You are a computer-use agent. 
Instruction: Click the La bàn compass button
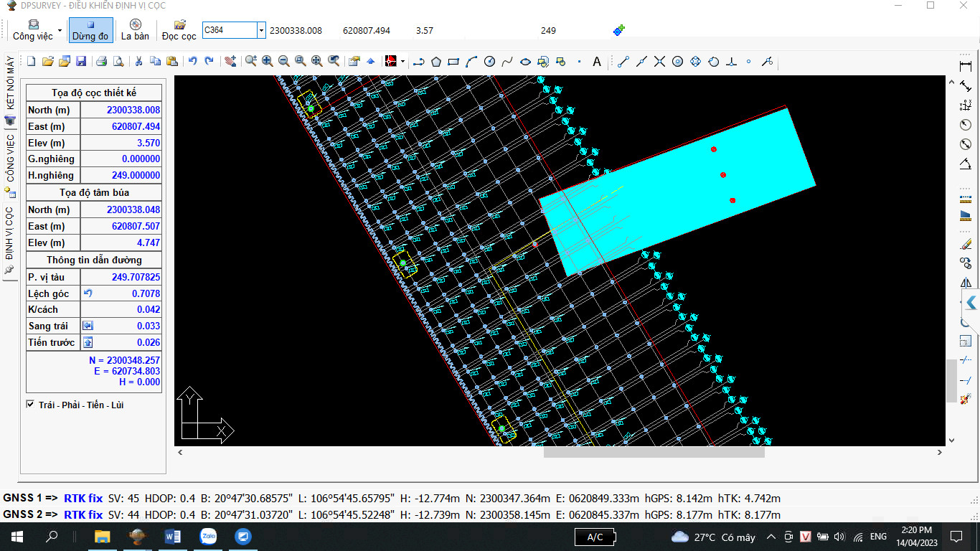135,30
